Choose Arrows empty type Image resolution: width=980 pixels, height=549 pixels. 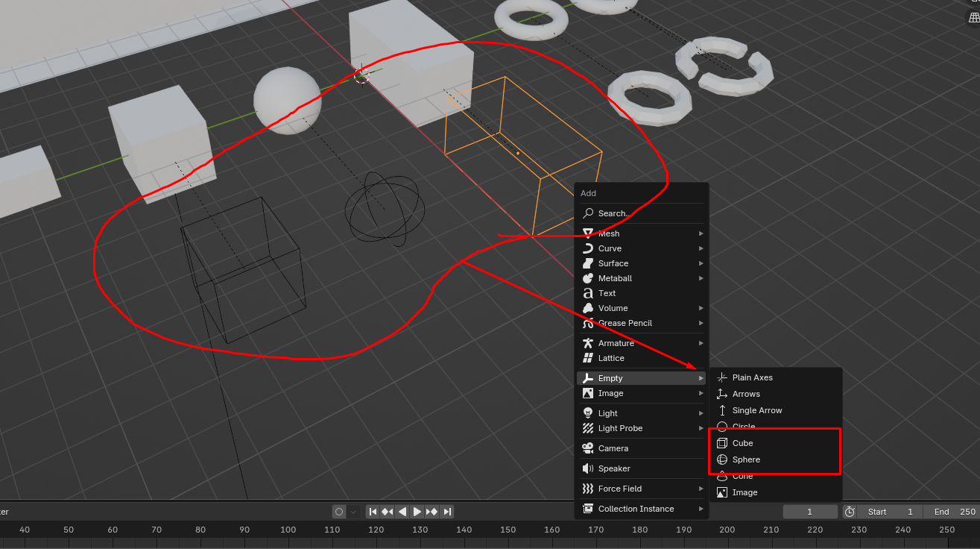[776, 394]
